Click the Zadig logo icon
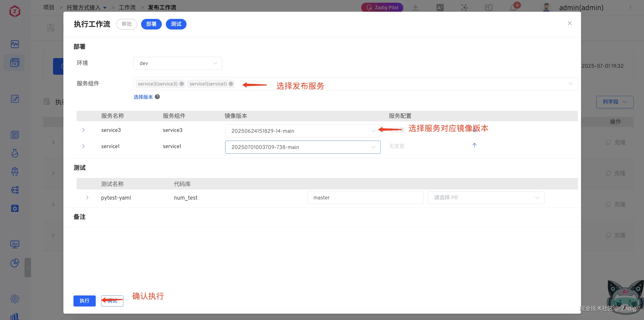The height and width of the screenshot is (320, 644). (15, 11)
